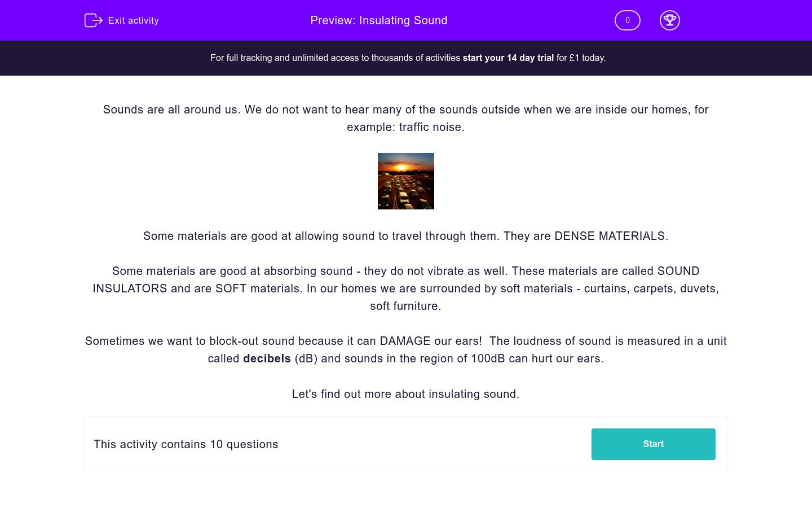The image size is (812, 508).
Task: Click the Exit activity door icon
Action: coord(93,20)
